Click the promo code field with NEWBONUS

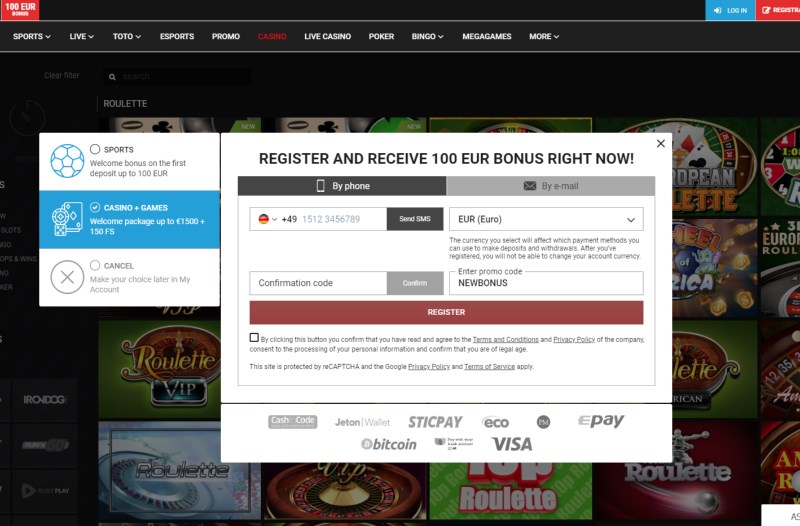pos(546,283)
